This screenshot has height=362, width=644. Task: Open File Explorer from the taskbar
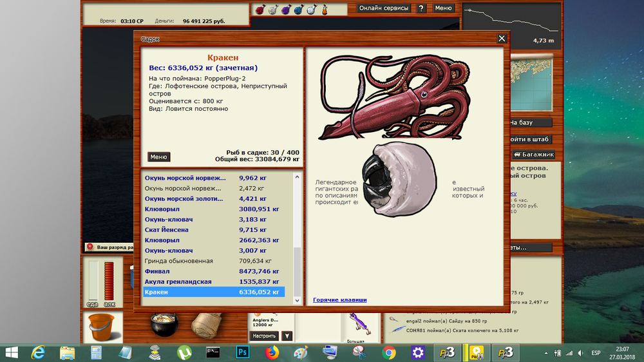[x=67, y=352]
